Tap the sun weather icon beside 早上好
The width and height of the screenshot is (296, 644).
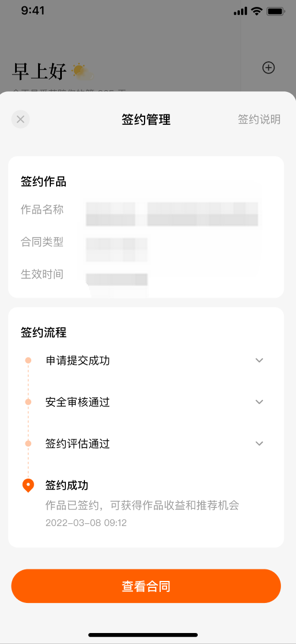tap(82, 72)
